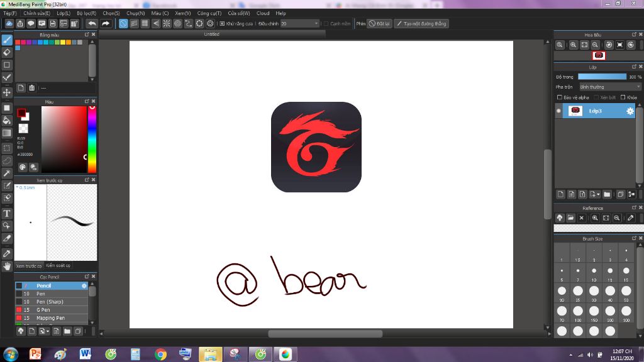Open Tệp(F) menu
The width and height of the screenshot is (644, 362).
tap(10, 13)
